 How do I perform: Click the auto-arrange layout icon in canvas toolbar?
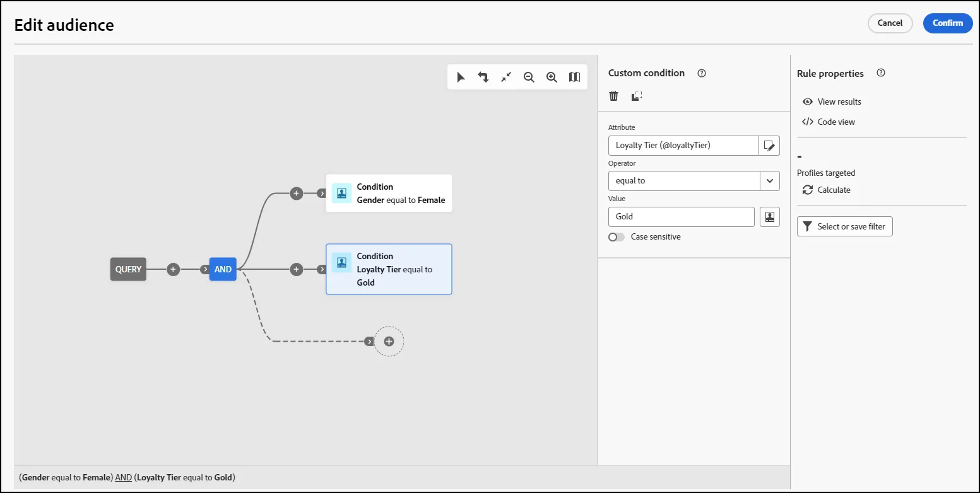tap(483, 77)
